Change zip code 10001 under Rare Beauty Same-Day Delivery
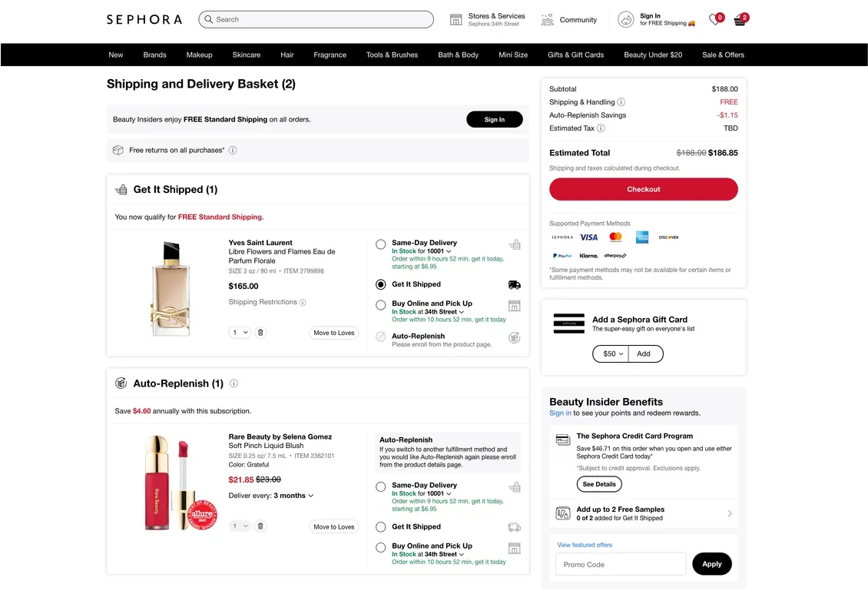 (x=439, y=493)
